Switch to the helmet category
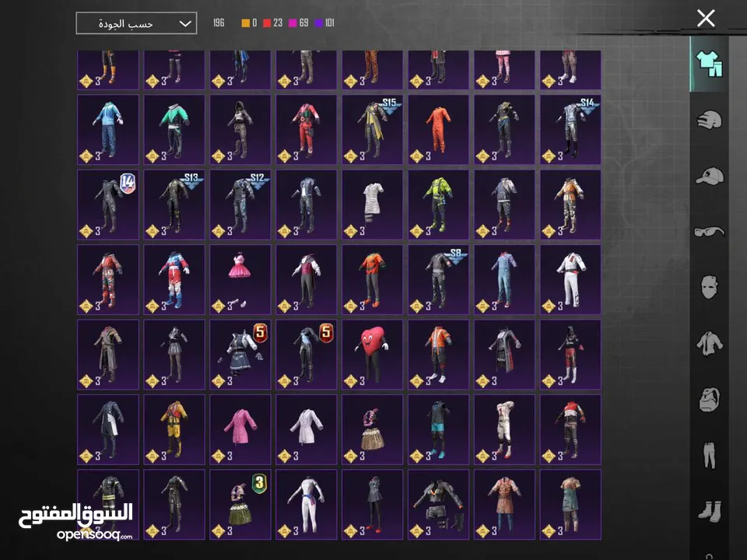Screen dimensions: 747x560 pos(709,120)
